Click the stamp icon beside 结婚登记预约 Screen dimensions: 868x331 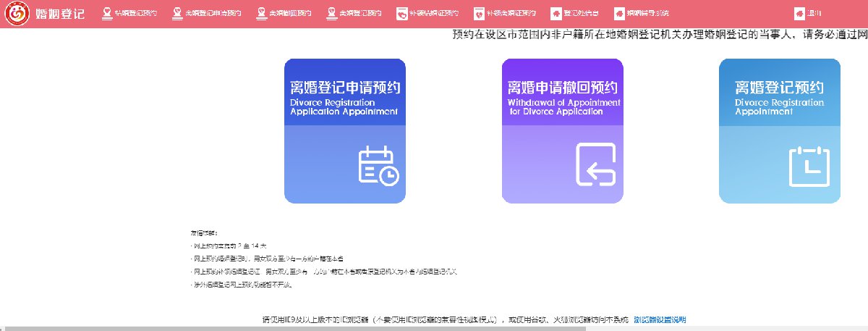coord(107,13)
